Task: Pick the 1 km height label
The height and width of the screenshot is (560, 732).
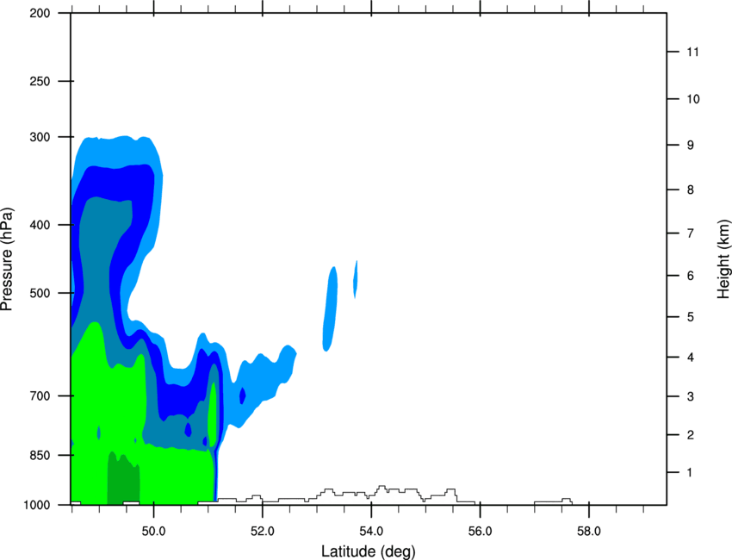Action: click(691, 473)
